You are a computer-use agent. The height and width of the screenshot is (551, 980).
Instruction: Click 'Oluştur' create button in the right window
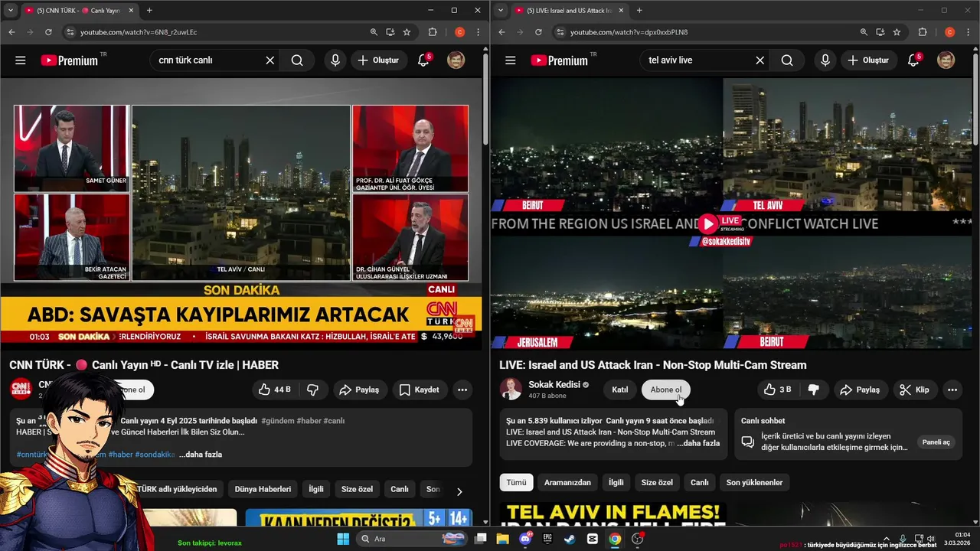[869, 60]
